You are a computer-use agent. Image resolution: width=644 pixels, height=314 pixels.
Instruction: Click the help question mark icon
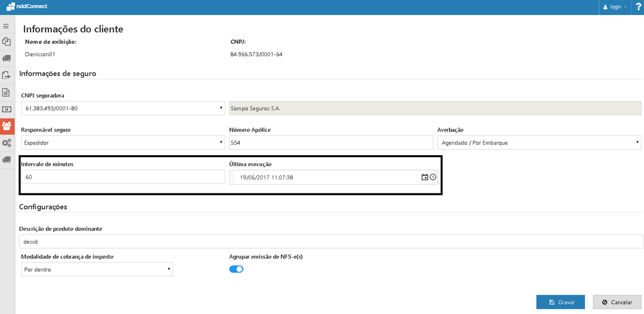tap(638, 7)
